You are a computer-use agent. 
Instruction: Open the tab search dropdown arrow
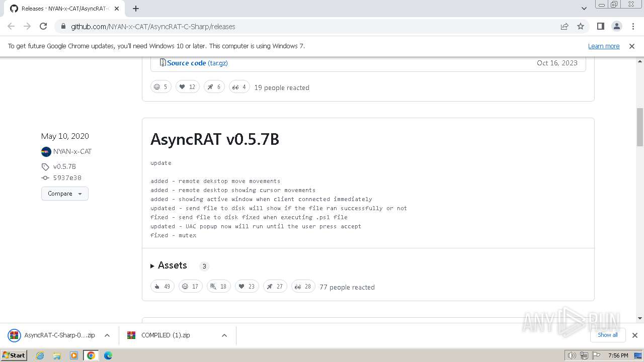[x=584, y=9]
